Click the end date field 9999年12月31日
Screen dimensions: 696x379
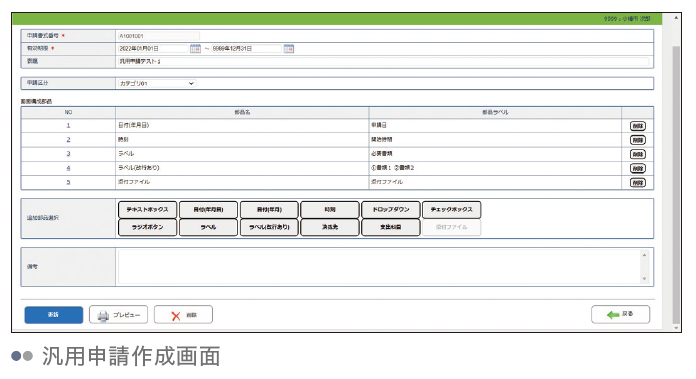(x=246, y=48)
